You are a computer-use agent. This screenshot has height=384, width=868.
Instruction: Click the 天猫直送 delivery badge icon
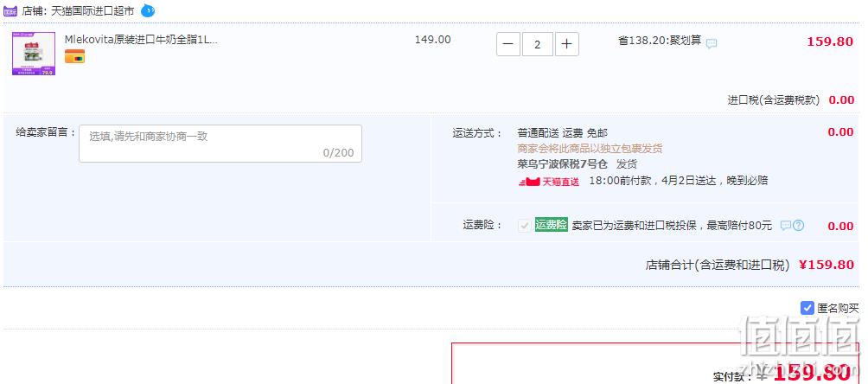(x=549, y=182)
